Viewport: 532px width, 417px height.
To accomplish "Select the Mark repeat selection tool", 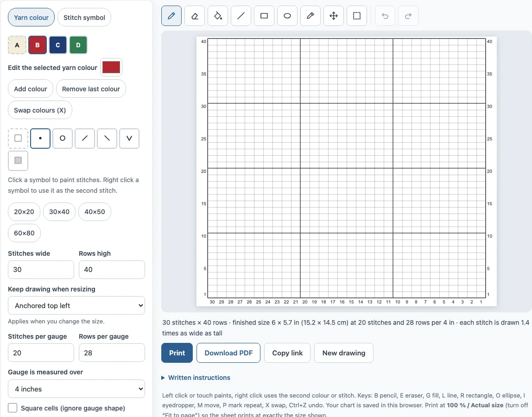I will click(x=356, y=16).
